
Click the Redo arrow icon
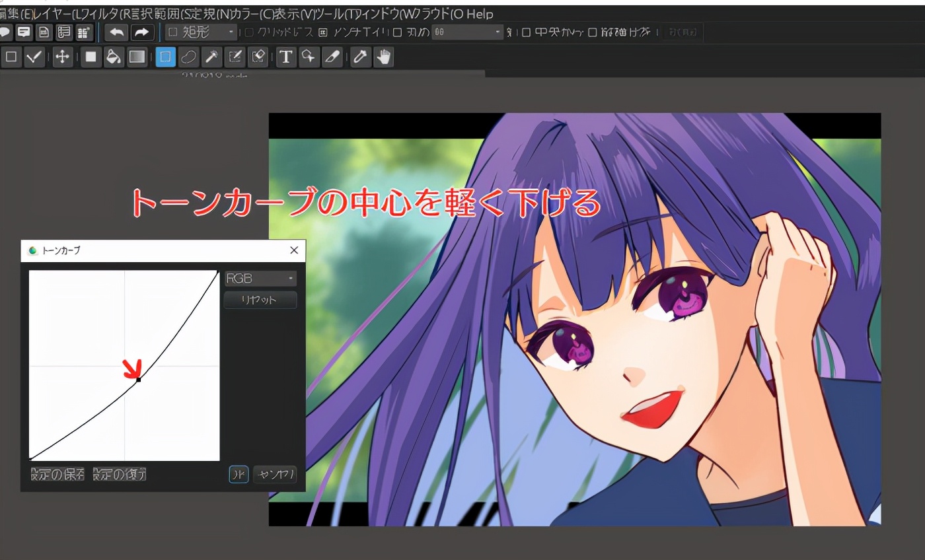click(141, 32)
